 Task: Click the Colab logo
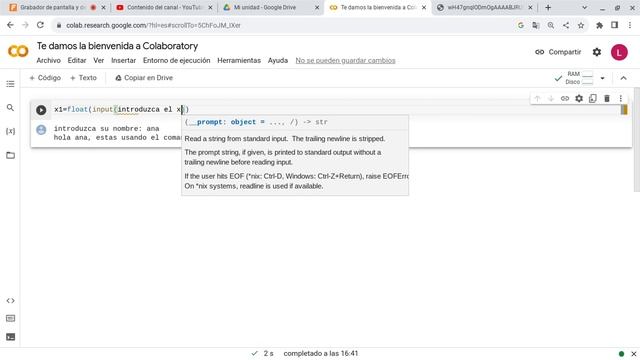click(18, 51)
